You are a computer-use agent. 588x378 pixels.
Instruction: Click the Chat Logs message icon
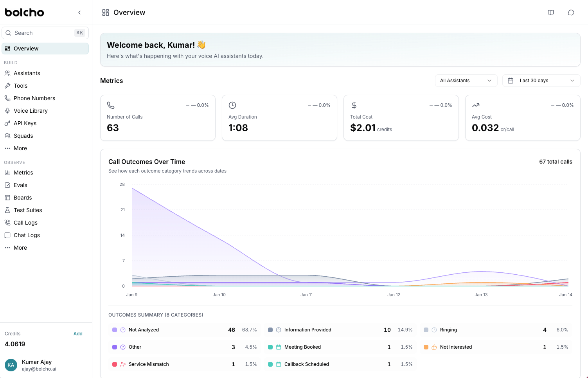pyautogui.click(x=7, y=235)
